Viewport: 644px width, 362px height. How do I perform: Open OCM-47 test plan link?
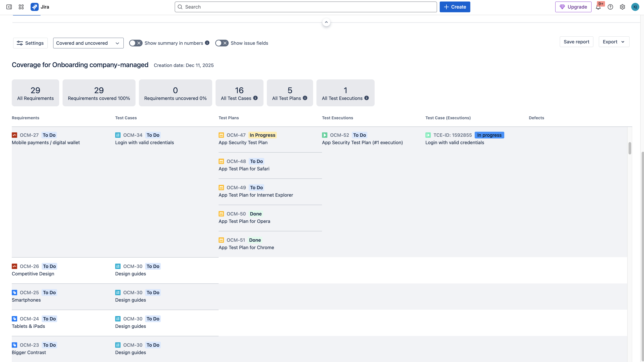(236, 135)
